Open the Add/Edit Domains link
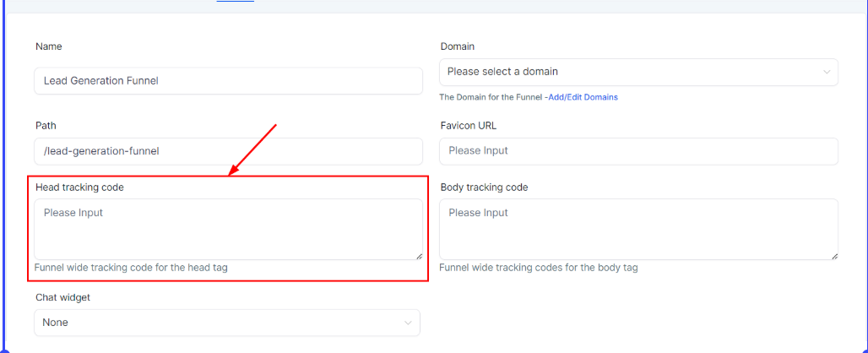The height and width of the screenshot is (353, 868). [583, 97]
